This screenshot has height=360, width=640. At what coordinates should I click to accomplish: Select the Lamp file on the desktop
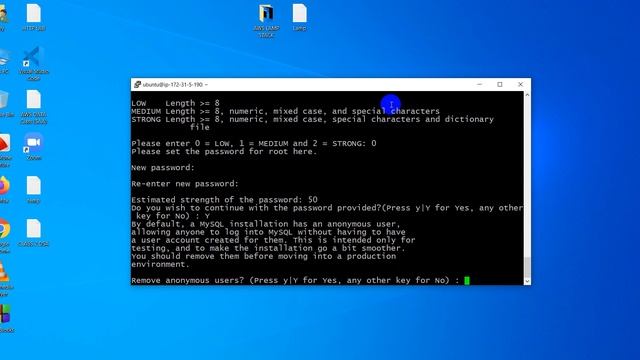click(299, 17)
